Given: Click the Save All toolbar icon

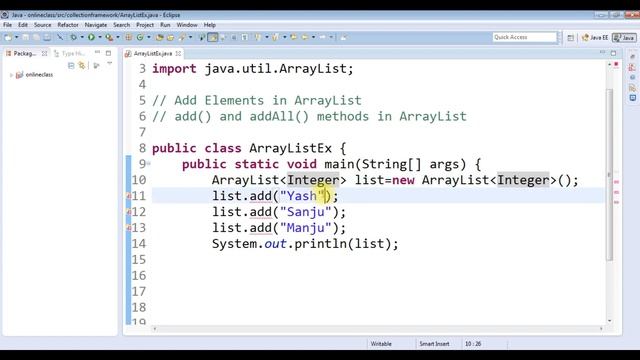Looking at the screenshot, I should coord(36,37).
